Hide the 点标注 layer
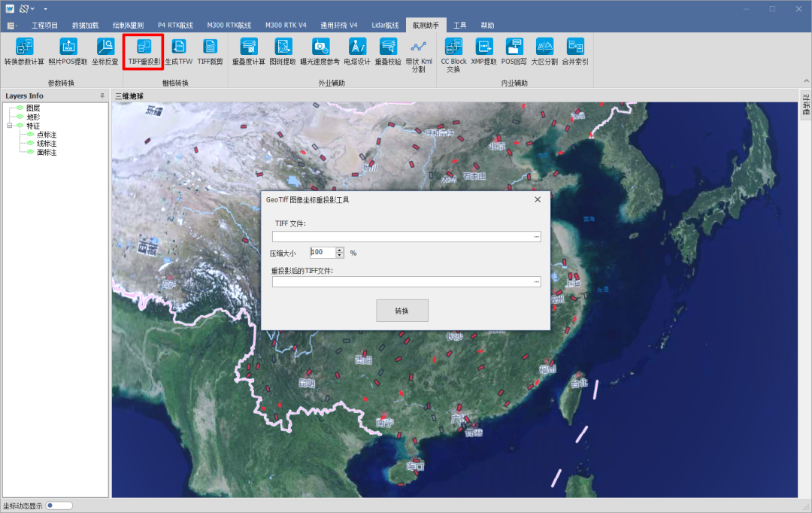This screenshot has height=513, width=812. coord(30,134)
